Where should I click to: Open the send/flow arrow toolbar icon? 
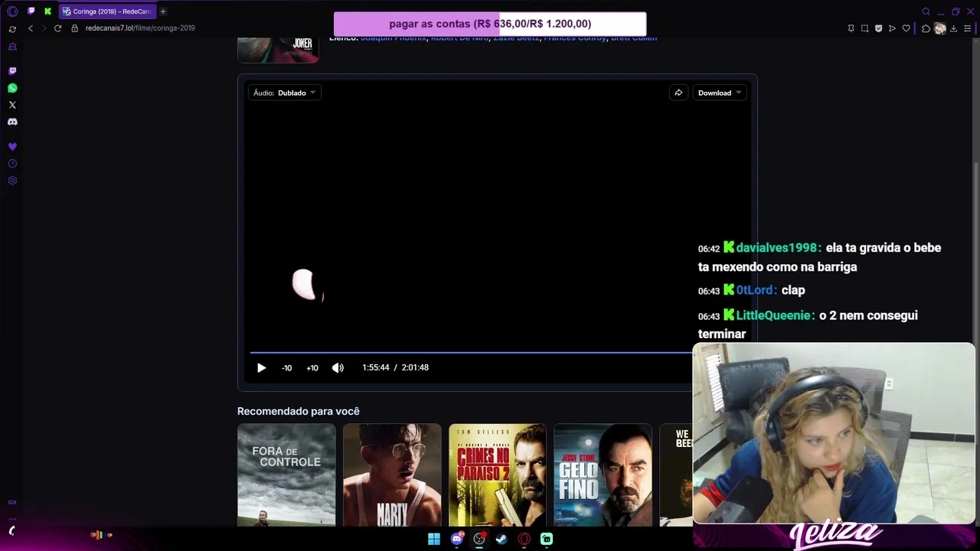(x=892, y=28)
